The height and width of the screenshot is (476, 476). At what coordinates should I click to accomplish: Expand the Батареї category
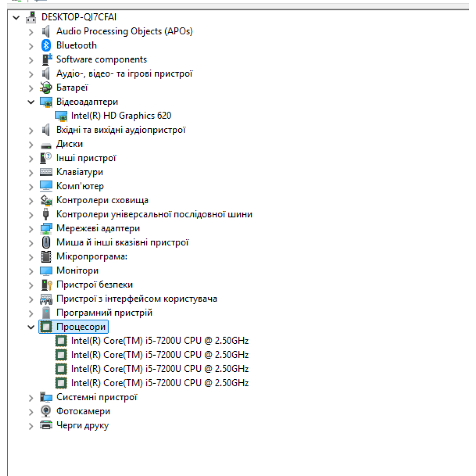tap(31, 88)
